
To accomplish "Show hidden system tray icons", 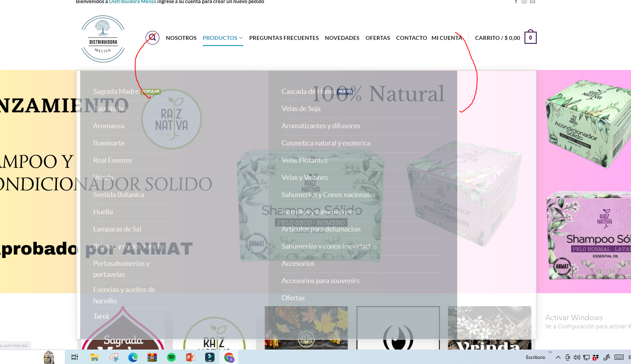I will click(558, 357).
